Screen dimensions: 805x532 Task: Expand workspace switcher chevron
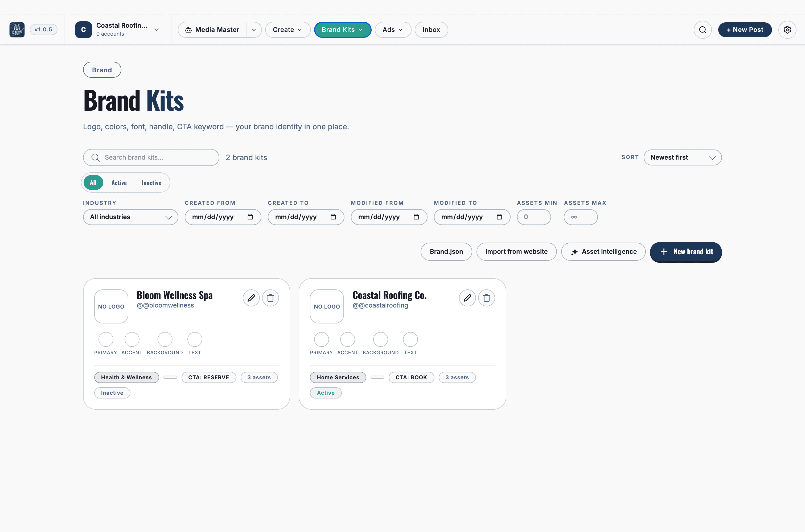point(157,30)
